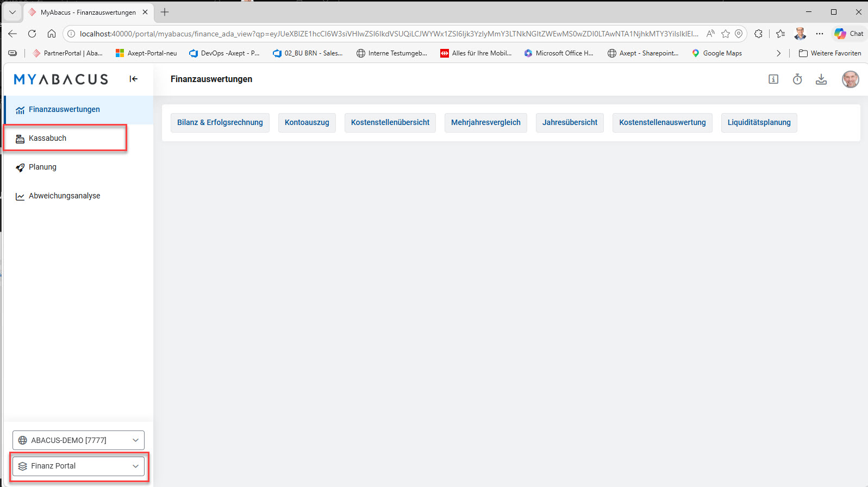The height and width of the screenshot is (487, 868).
Task: Open the Interne Testumgeb... bookmark
Action: (x=392, y=53)
